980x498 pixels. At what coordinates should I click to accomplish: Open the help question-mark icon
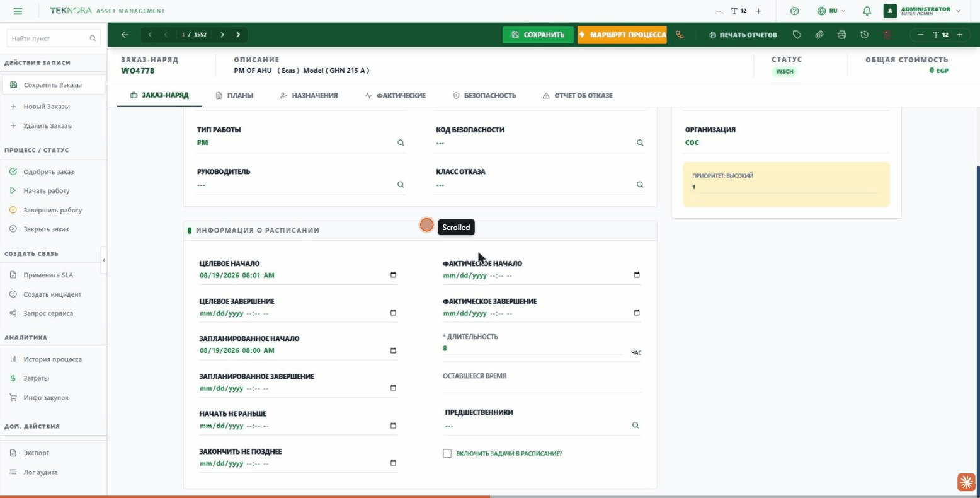click(x=794, y=11)
